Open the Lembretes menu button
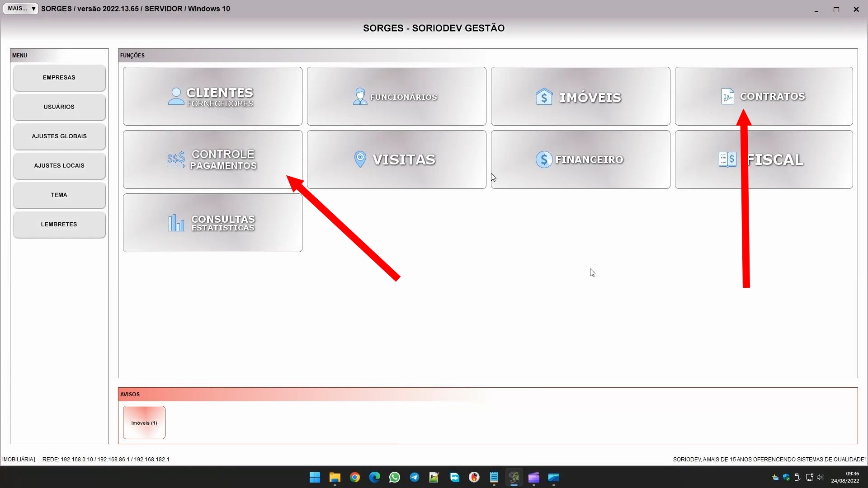868x488 pixels. (59, 225)
